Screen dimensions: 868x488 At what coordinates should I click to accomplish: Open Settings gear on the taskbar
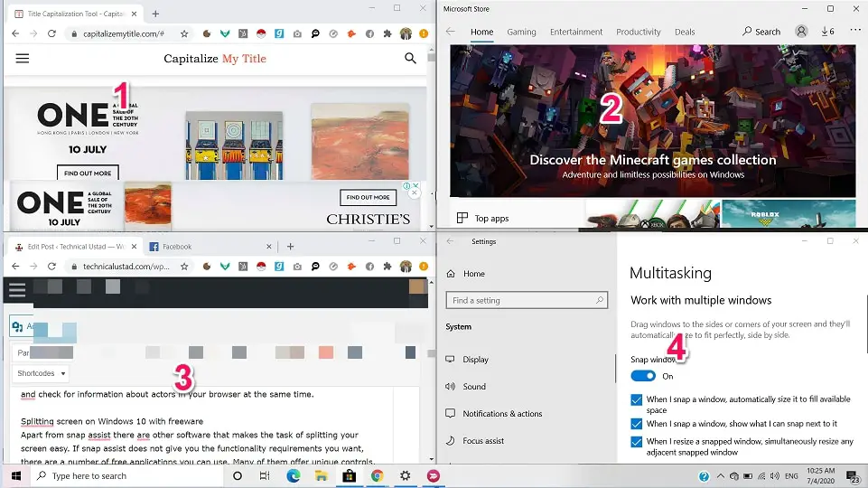tap(406, 476)
